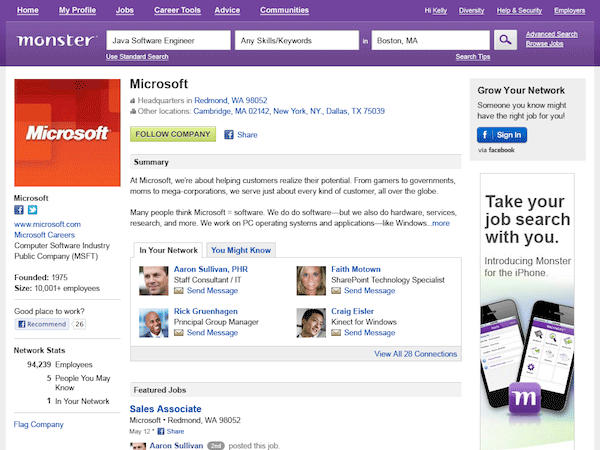Open the Jobs menu item
The height and width of the screenshot is (450, 600).
125,10
